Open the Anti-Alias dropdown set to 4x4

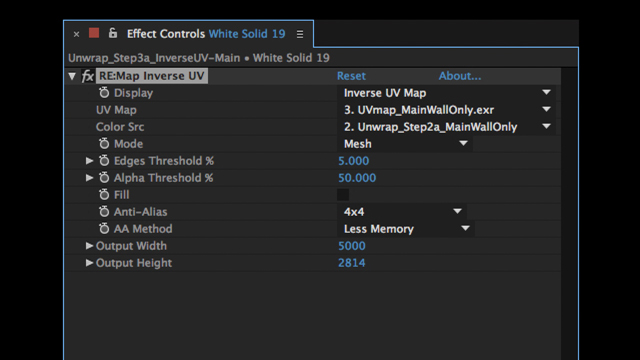click(x=402, y=212)
